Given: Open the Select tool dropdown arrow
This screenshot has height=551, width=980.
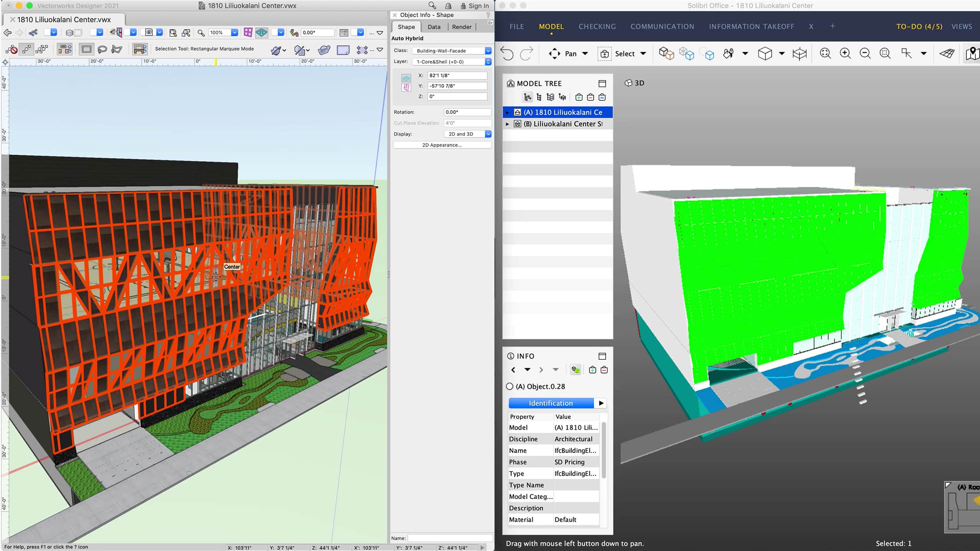Looking at the screenshot, I should click(x=643, y=53).
